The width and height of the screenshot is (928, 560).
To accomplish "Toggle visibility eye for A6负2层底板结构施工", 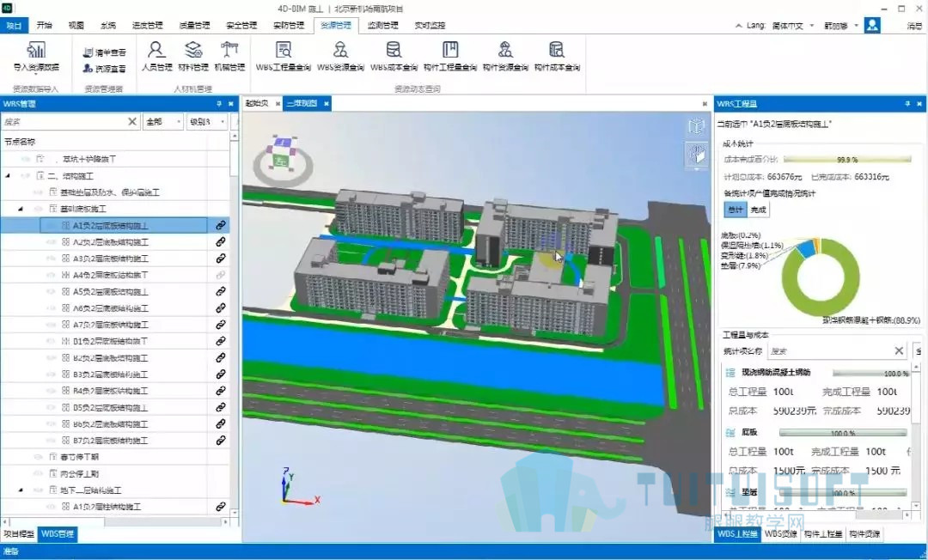I will pos(51,308).
